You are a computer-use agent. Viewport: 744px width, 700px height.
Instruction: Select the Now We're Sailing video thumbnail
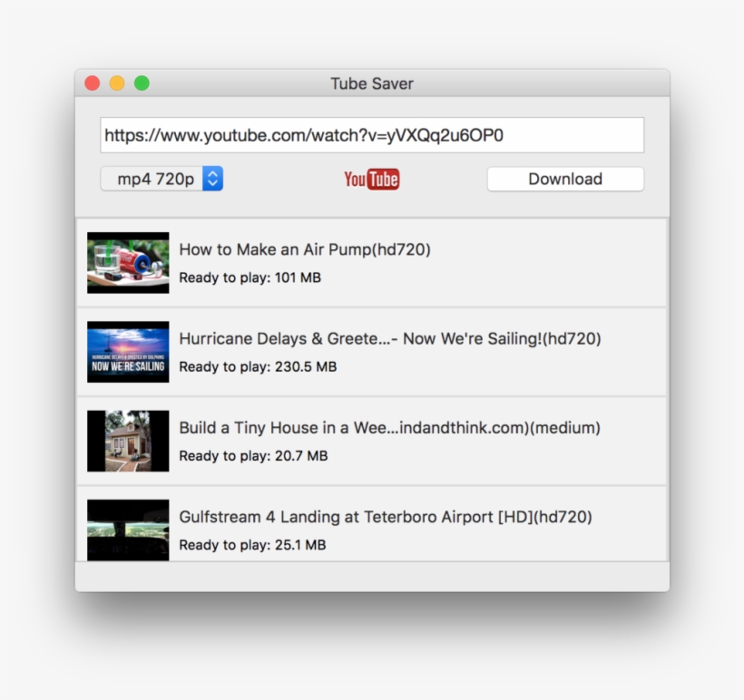tap(128, 352)
